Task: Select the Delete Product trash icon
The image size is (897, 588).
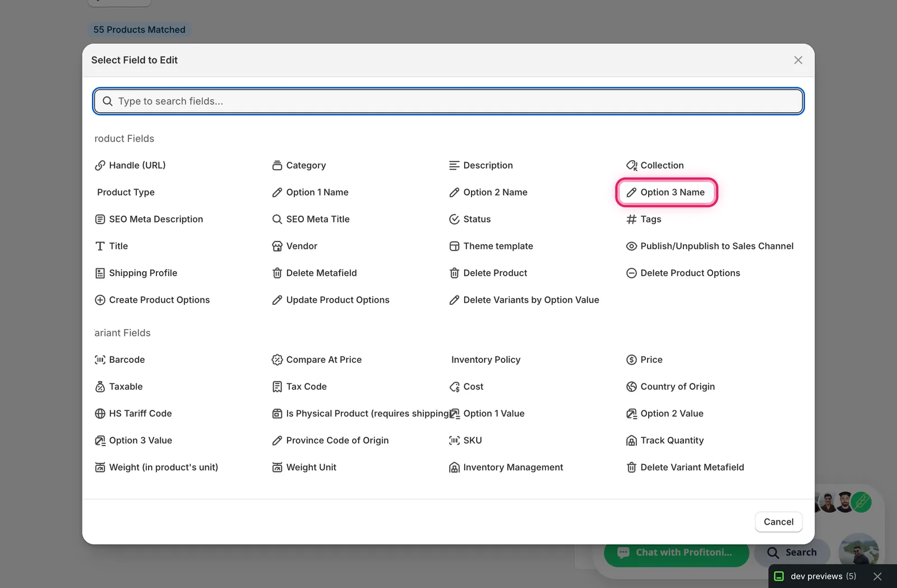Action: [454, 273]
